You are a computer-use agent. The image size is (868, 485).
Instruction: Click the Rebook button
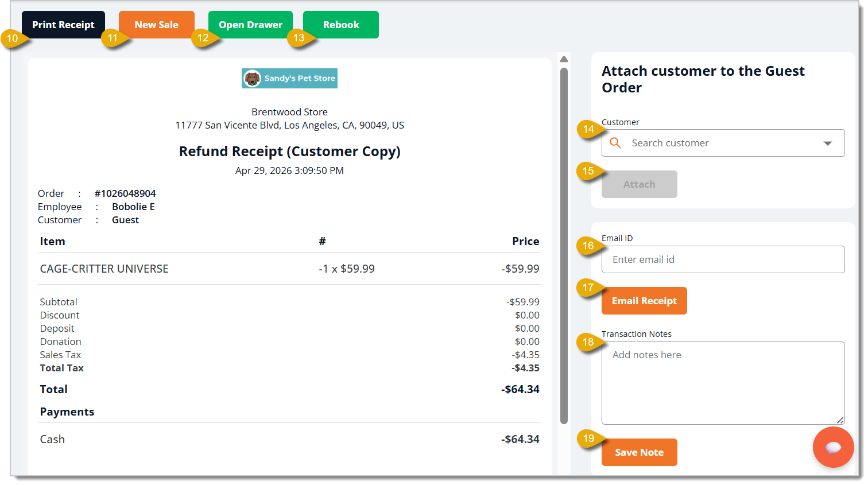341,25
